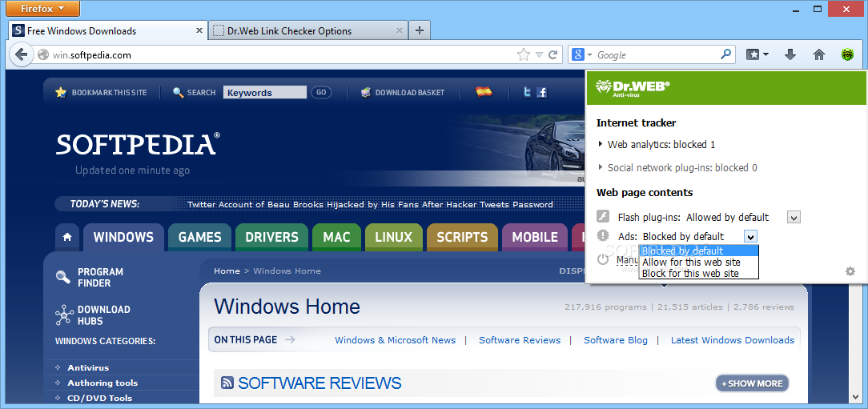Image resolution: width=868 pixels, height=409 pixels.
Task: Click the Softpedia logo
Action: 138,144
